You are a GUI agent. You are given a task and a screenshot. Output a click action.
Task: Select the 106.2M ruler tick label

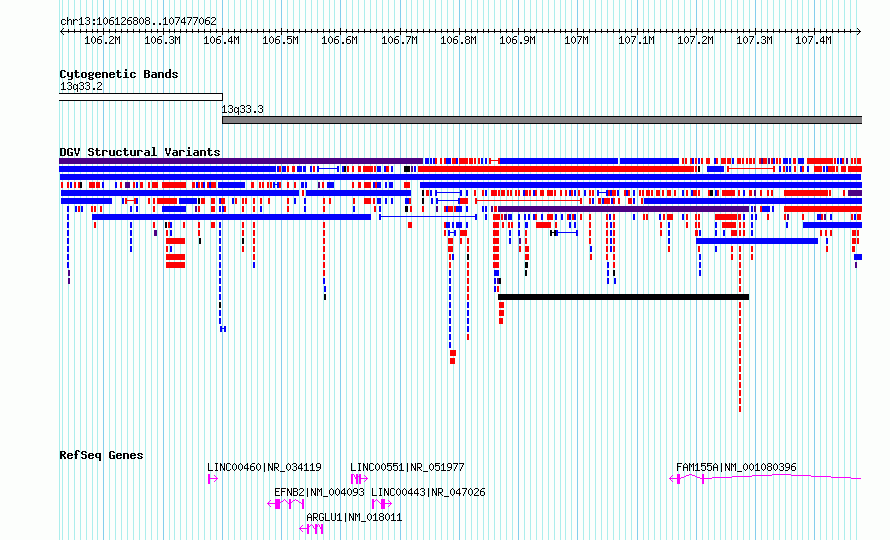coord(102,40)
